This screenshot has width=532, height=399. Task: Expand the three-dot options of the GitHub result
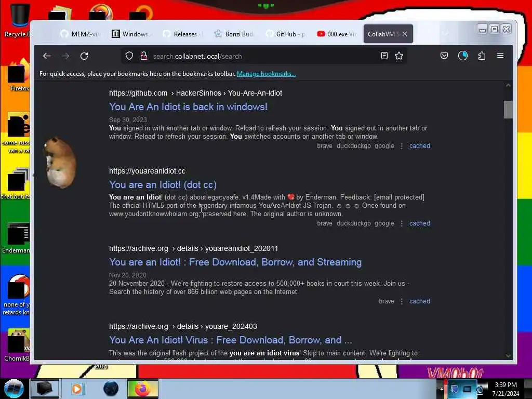pos(402,146)
